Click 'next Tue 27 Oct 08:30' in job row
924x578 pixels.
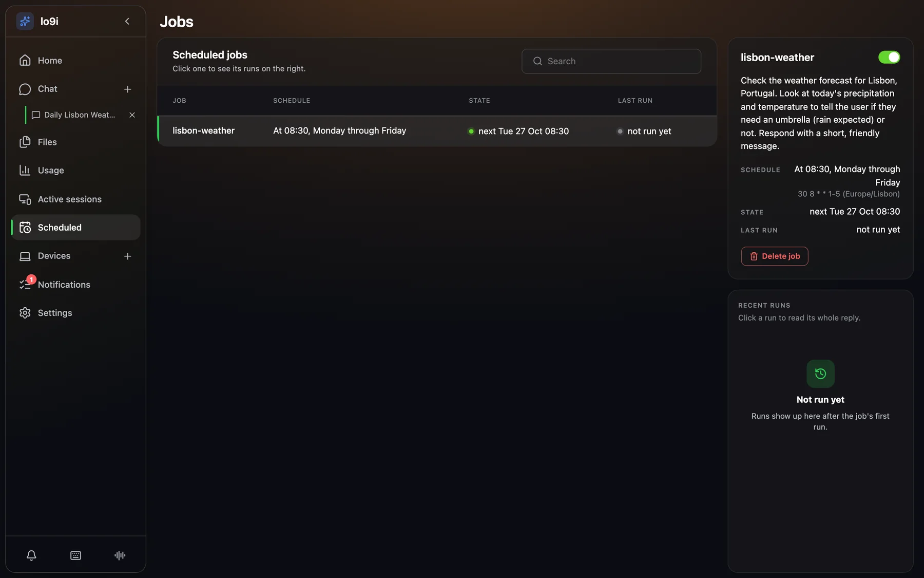pos(524,131)
